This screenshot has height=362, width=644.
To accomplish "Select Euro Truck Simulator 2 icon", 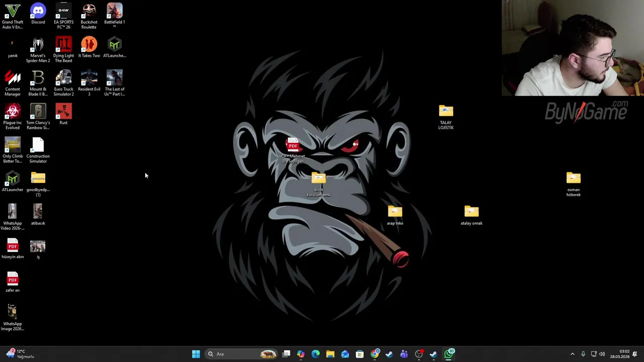I will 63,83.
